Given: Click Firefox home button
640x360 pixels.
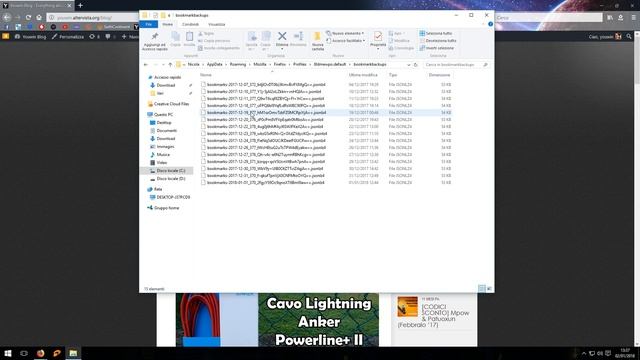Looking at the screenshot, I should pos(39,18).
